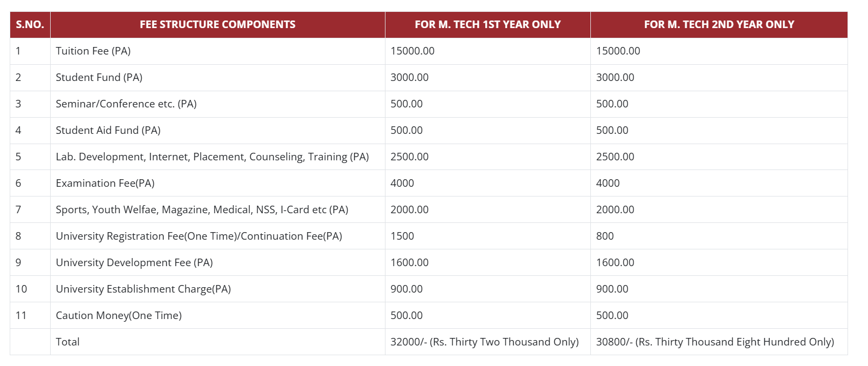Click the 2nd year total of 30800/-
Viewport: 868px width, 366px height.
coord(715,342)
